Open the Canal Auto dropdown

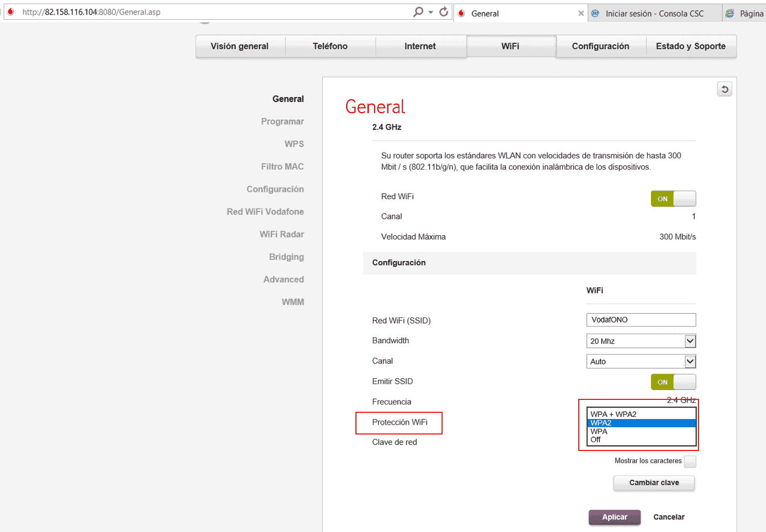pyautogui.click(x=690, y=362)
